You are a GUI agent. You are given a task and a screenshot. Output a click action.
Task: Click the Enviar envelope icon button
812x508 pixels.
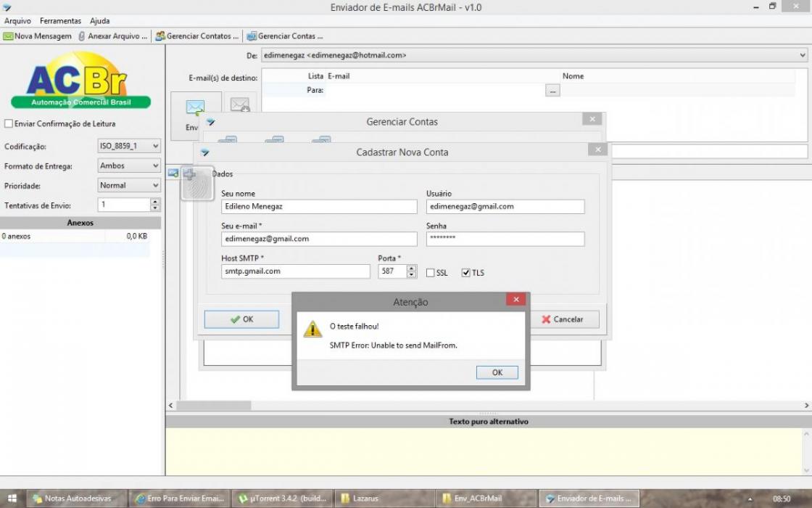click(x=195, y=108)
